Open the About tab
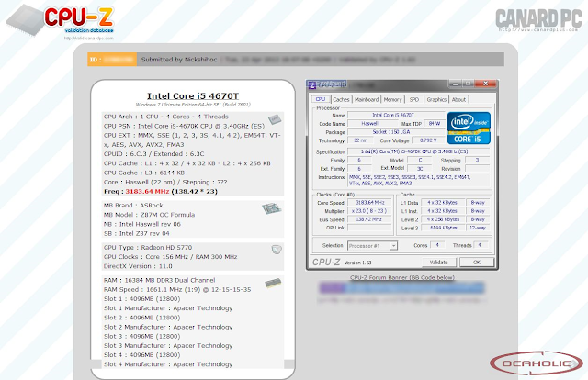The width and height of the screenshot is (588, 380). coord(458,100)
